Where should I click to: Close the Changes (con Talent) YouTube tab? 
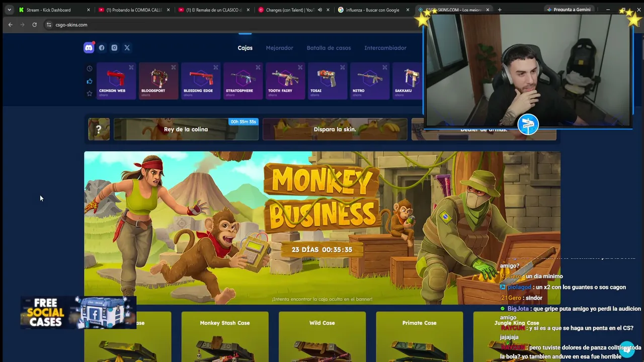[x=328, y=10]
